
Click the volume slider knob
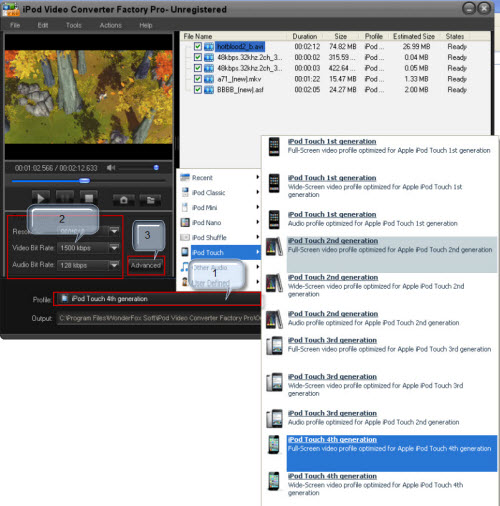156,168
